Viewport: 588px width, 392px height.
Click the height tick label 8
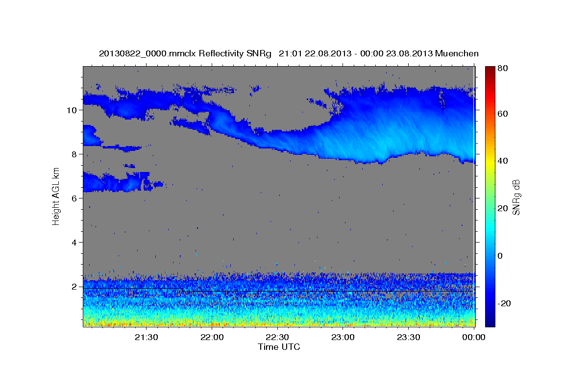pos(75,154)
